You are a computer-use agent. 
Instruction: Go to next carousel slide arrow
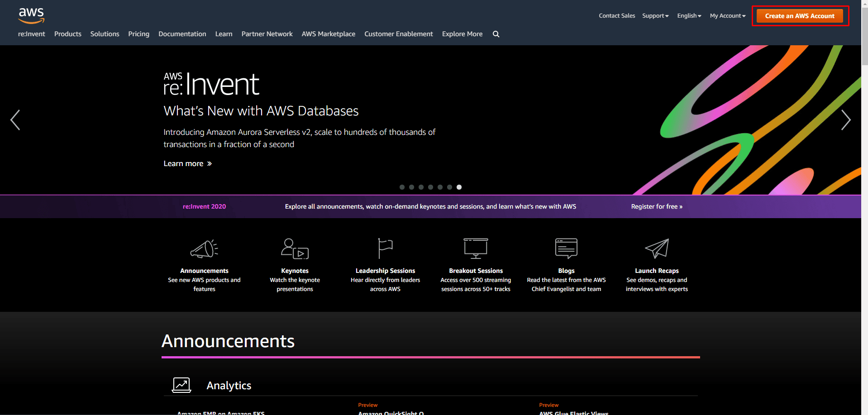pyautogui.click(x=846, y=120)
